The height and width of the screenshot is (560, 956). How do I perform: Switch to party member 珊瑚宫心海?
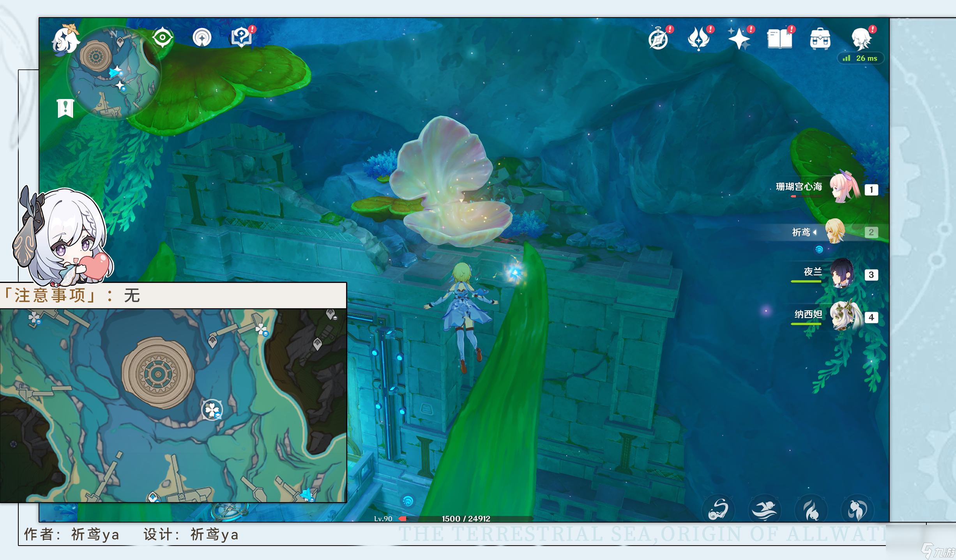click(x=843, y=189)
